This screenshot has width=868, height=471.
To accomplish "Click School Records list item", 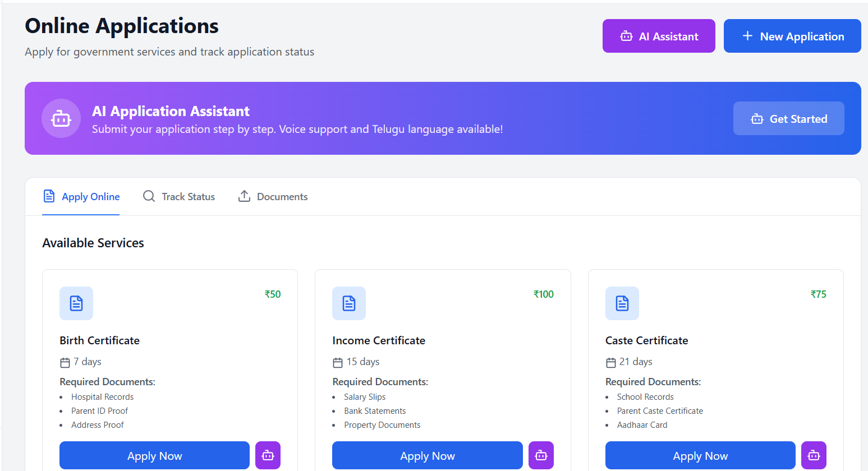I will pyautogui.click(x=646, y=397).
